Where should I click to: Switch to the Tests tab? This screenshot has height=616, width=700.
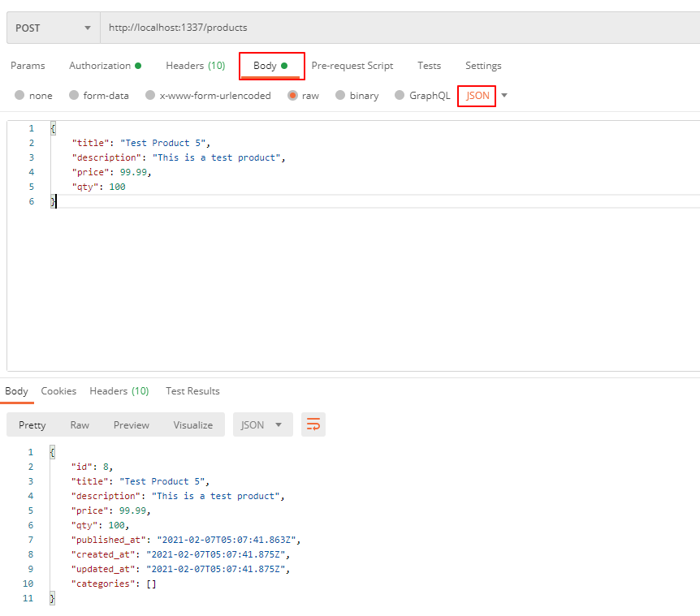pyautogui.click(x=429, y=66)
